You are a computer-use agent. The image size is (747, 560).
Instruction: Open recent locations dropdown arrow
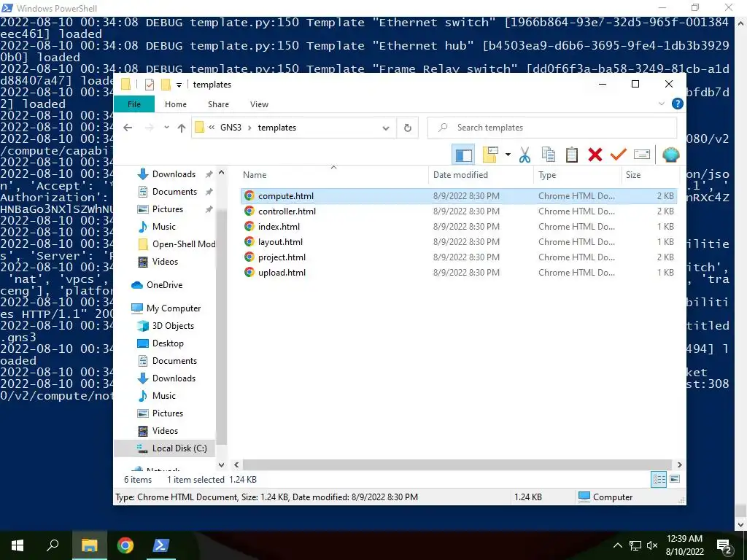[166, 128]
